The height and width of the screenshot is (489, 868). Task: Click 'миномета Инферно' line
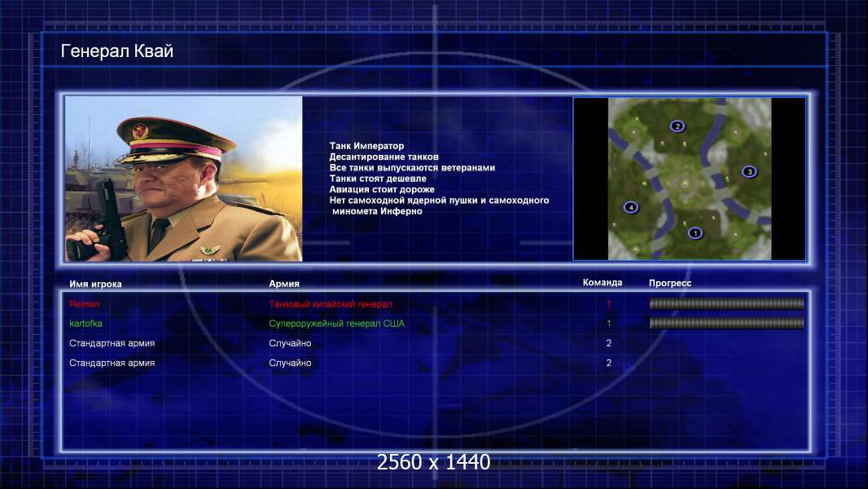coord(377,211)
